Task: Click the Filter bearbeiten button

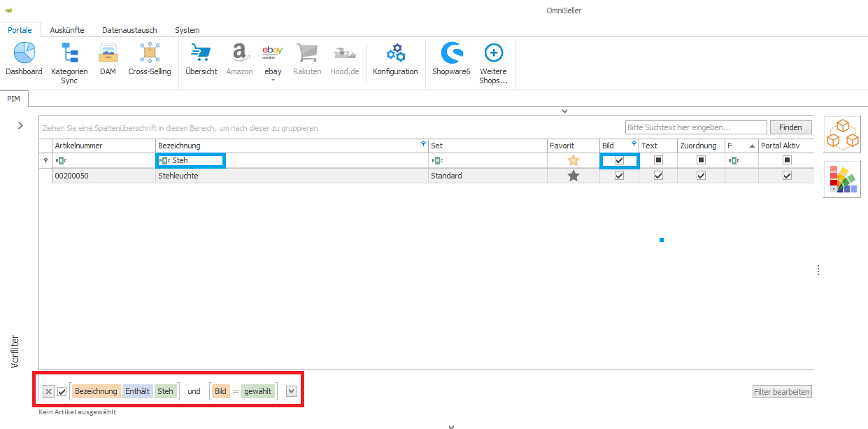Action: coord(782,392)
